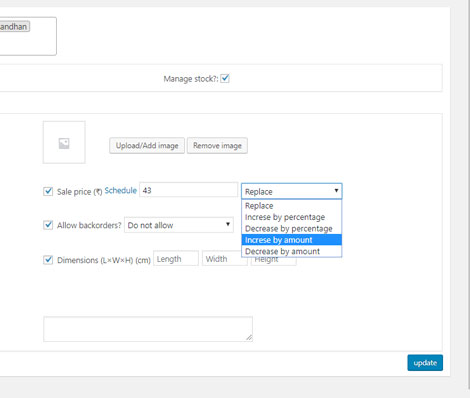This screenshot has width=470, height=398.
Task: Click the sale price field containing 43
Action: (189, 190)
